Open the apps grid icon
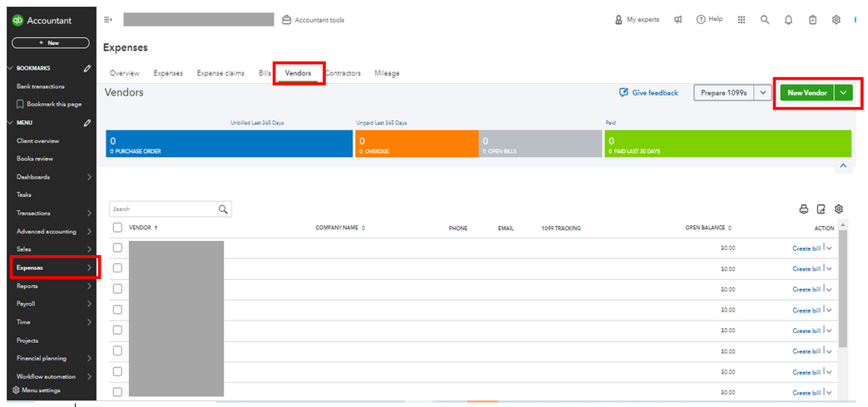The height and width of the screenshot is (407, 868). (742, 19)
